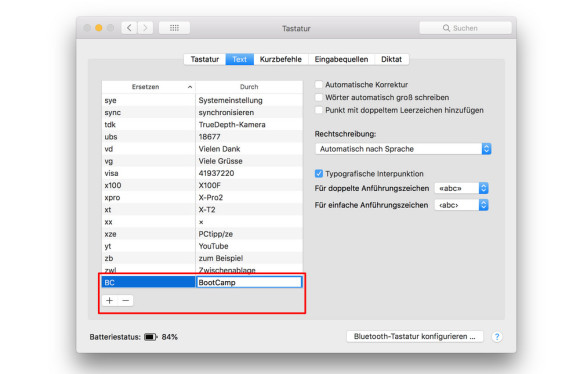This screenshot has height=374, width=580.
Task: Select the sync shortcut row
Action: (x=202, y=112)
